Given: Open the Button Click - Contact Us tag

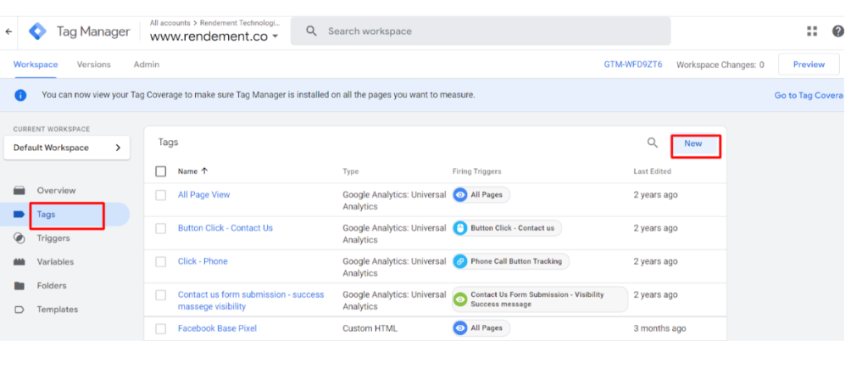Looking at the screenshot, I should pyautogui.click(x=225, y=228).
